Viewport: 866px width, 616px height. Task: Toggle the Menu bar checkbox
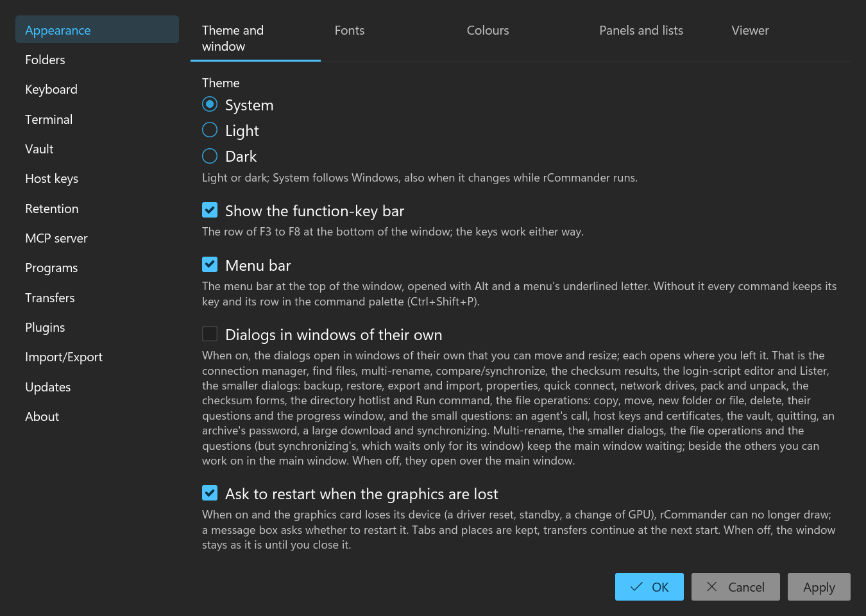[210, 264]
